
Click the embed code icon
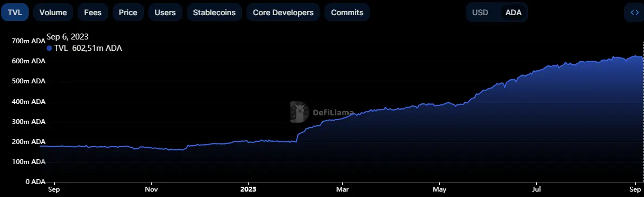(634, 12)
